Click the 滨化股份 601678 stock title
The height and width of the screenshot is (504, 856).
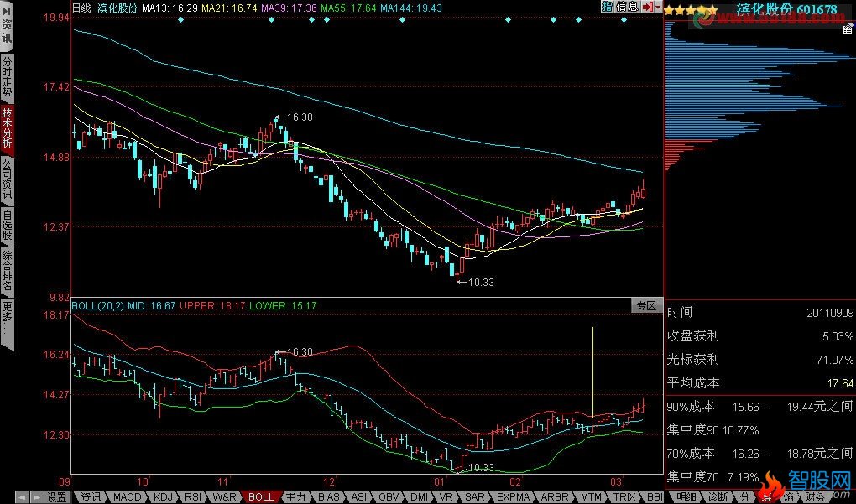coord(786,8)
